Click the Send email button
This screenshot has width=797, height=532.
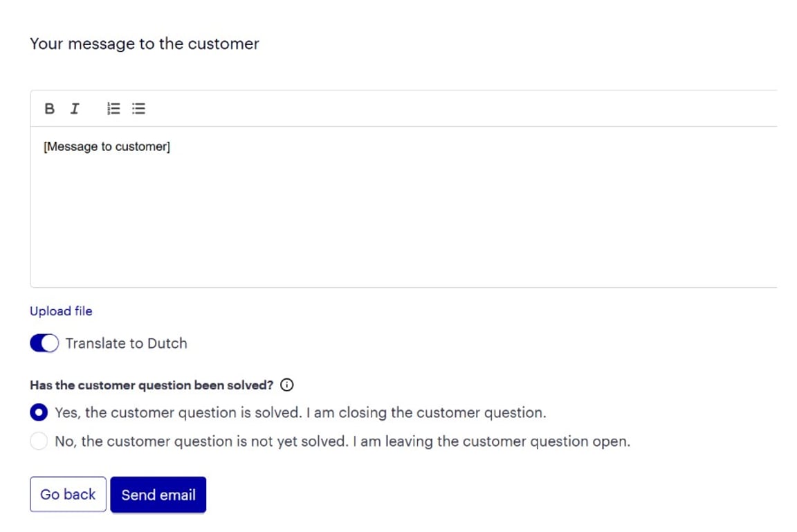pos(158,495)
